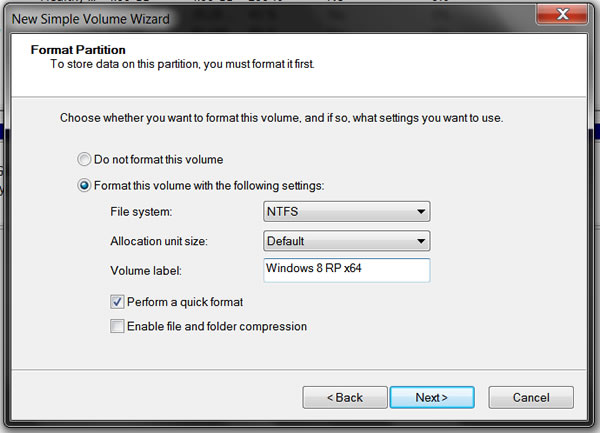
Task: Expand the Allocation unit size dropdown arrow
Action: (421, 241)
